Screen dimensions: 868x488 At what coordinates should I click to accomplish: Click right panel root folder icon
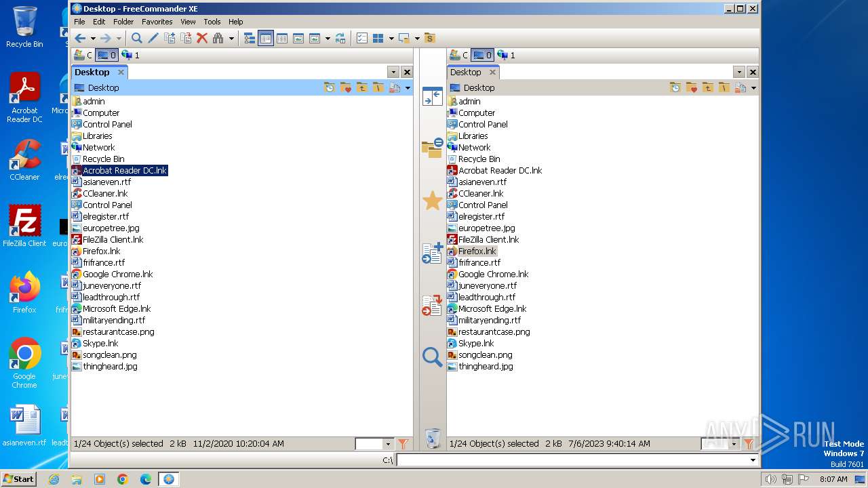click(x=724, y=87)
